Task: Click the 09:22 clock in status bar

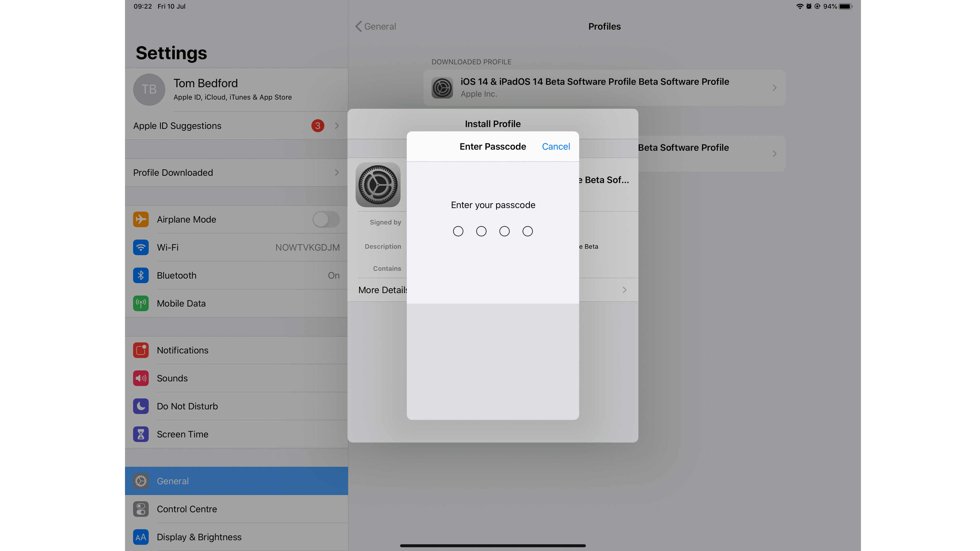Action: click(x=143, y=6)
